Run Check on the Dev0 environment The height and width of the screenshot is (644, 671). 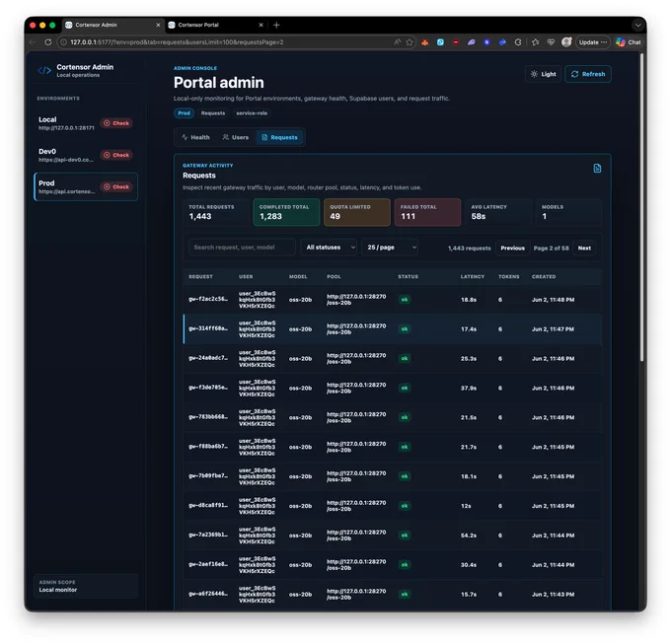116,155
